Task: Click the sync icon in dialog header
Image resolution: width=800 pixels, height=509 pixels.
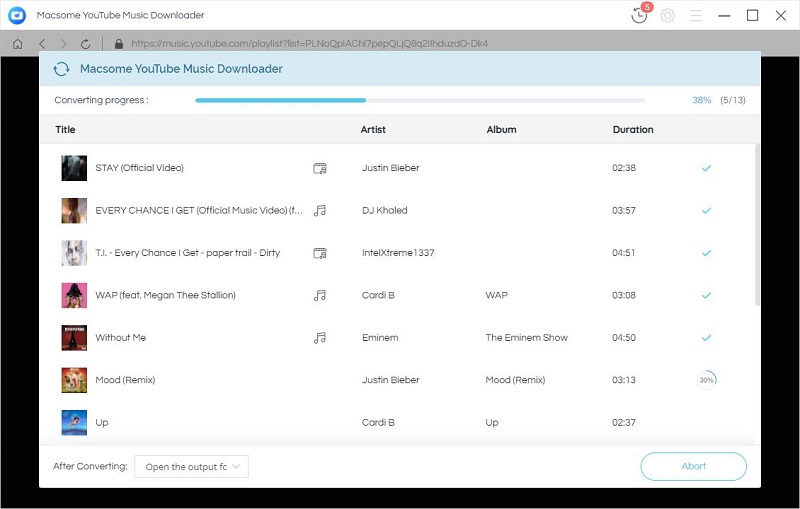Action: (61, 69)
